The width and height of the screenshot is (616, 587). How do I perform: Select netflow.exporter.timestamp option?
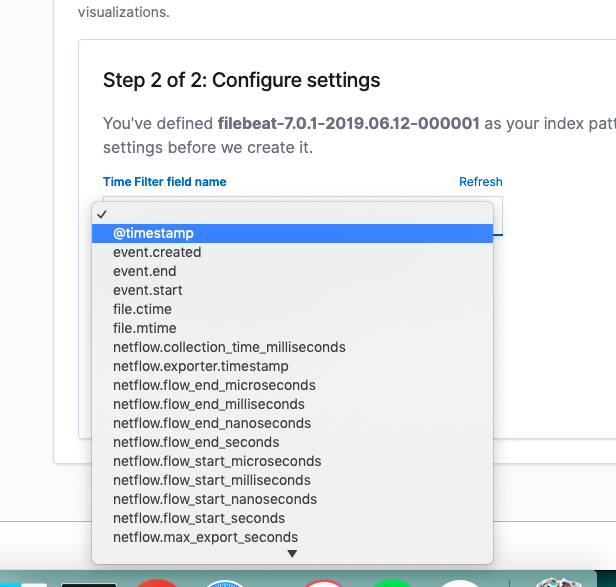(x=292, y=366)
